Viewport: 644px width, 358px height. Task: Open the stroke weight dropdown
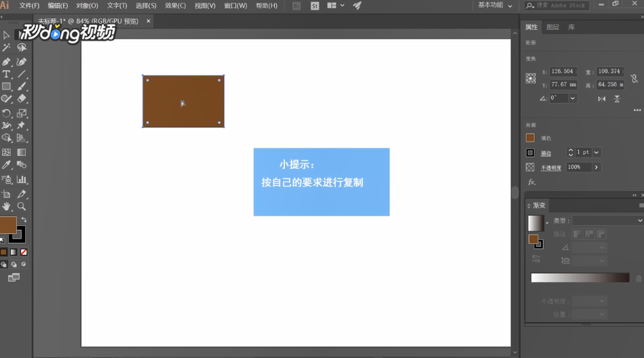[596, 153]
